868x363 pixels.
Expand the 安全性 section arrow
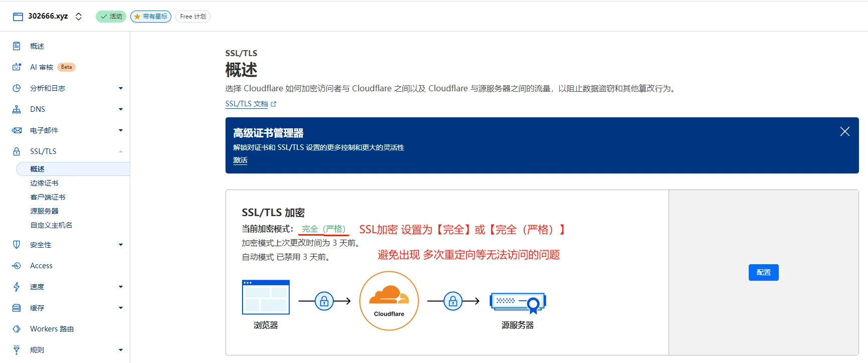click(x=121, y=245)
